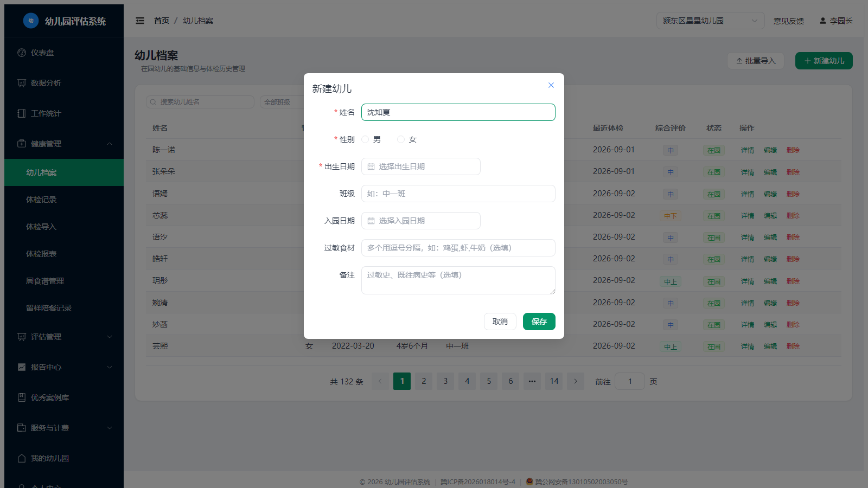Click the sidebar collapse hamburger icon
868x488 pixels.
click(140, 21)
